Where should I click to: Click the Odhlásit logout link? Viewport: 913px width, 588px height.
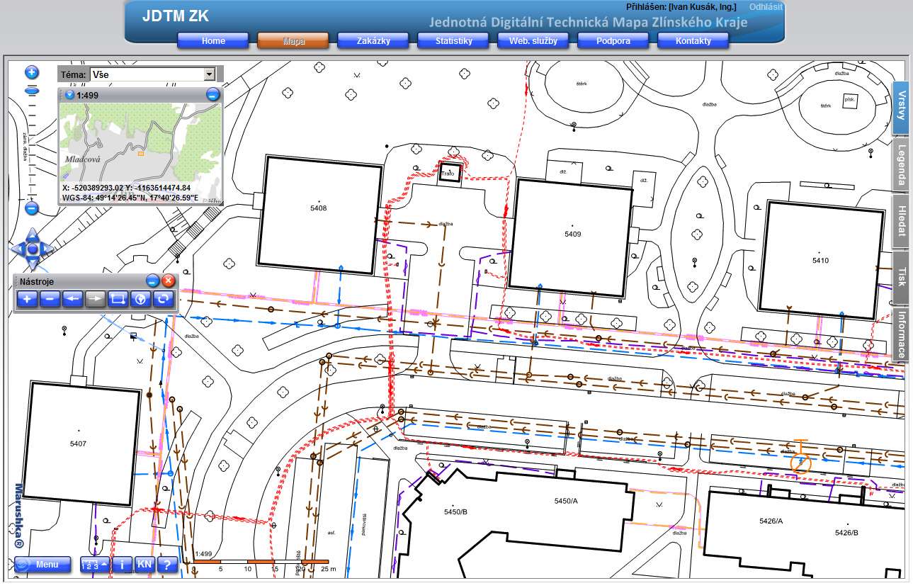tap(766, 6)
